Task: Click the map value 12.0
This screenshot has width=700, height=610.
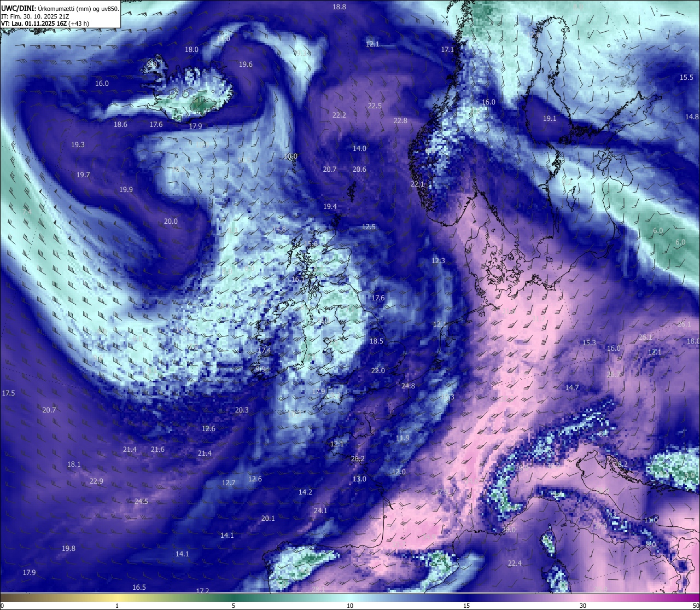Action: (399, 472)
